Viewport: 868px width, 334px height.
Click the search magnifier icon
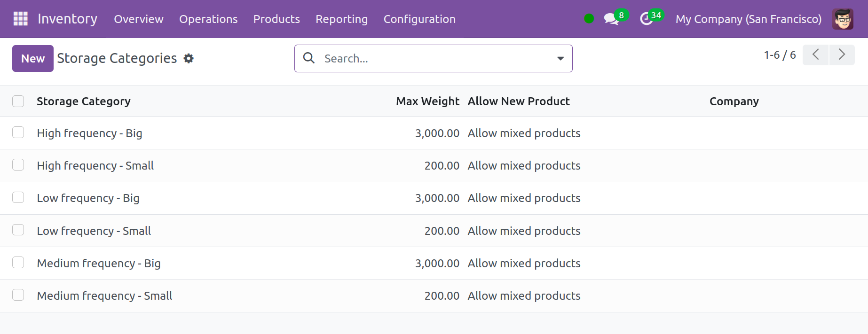pos(309,58)
